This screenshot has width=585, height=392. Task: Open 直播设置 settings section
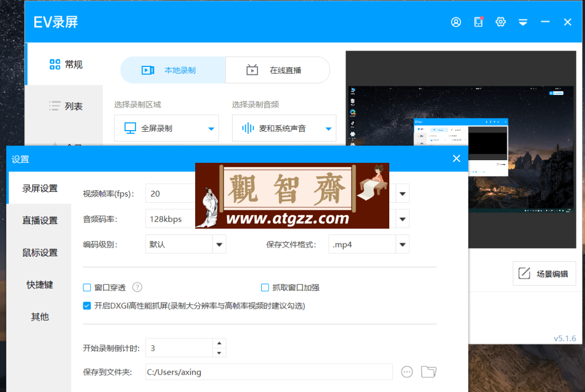pos(40,220)
